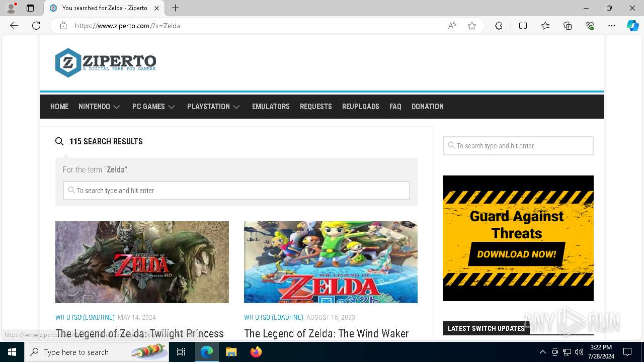The image size is (644, 362).
Task: Click WII U ISO (LOADIINE) link dated May 14, 2024
Action: point(85,317)
